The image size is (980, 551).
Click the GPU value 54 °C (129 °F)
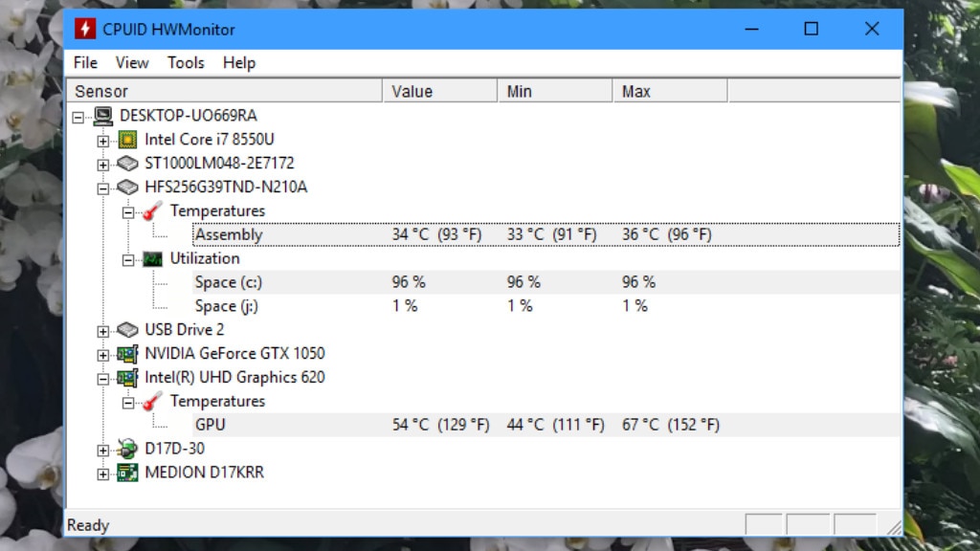point(440,425)
